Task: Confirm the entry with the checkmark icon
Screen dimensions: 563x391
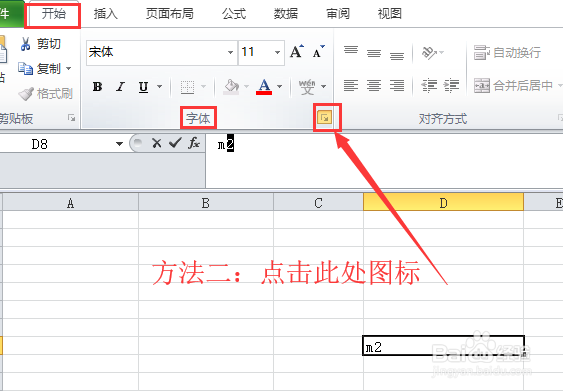Action: [x=175, y=143]
